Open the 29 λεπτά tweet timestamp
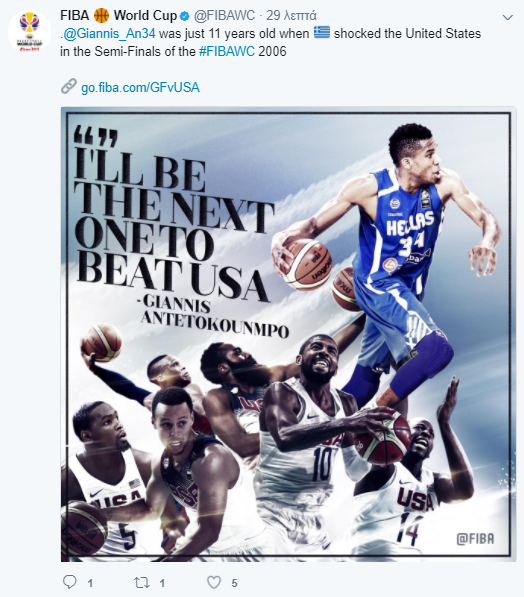Screen dimensions: 524x597 pos(291,16)
